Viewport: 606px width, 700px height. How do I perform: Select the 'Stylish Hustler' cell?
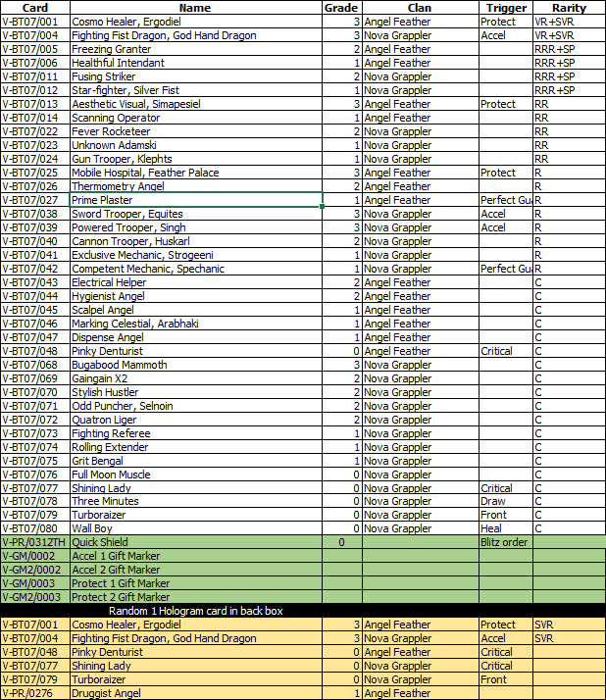196,392
